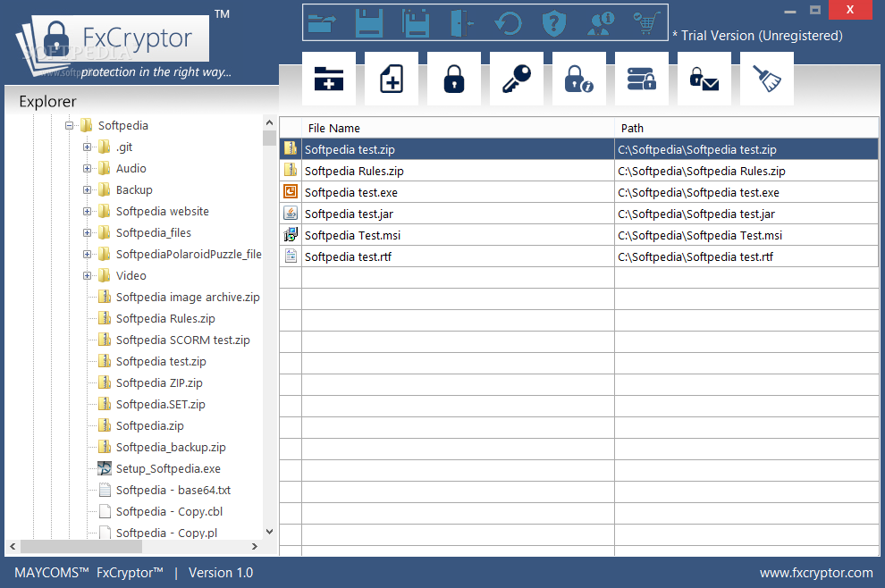Expand the .git folder node
The image size is (885, 588).
coord(87,147)
